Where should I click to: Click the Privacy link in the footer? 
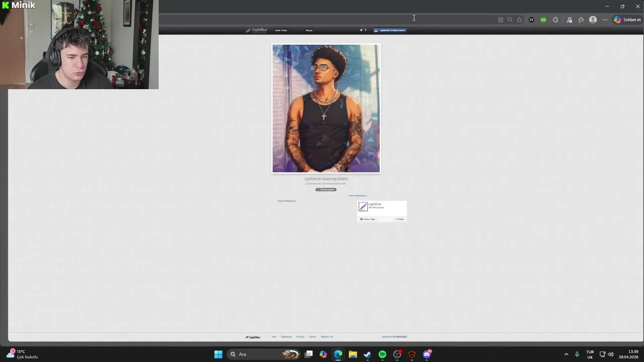tap(300, 337)
